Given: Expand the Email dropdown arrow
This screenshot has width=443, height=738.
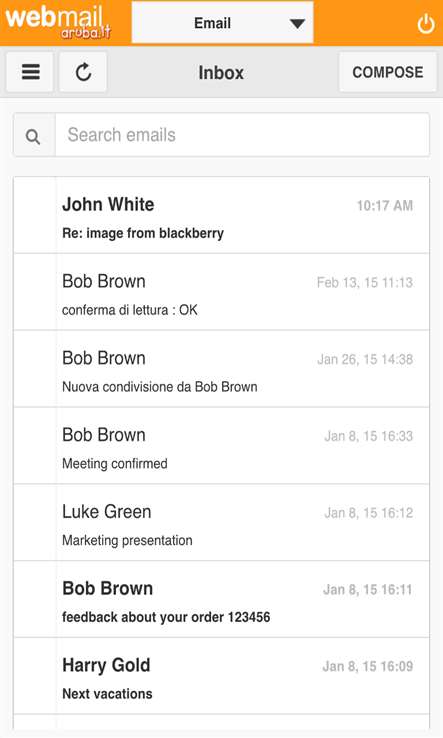Looking at the screenshot, I should [x=297, y=24].
